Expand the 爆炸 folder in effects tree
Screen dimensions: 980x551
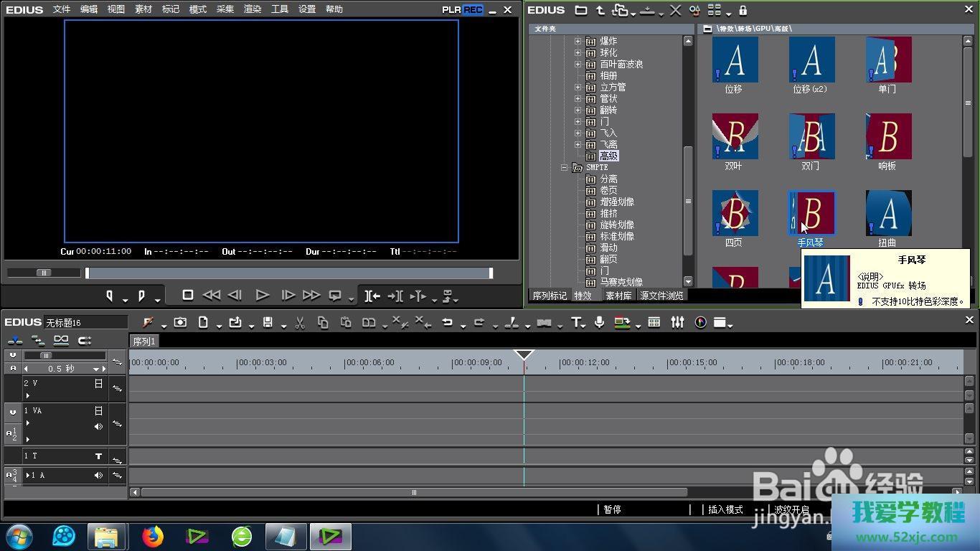(x=578, y=42)
